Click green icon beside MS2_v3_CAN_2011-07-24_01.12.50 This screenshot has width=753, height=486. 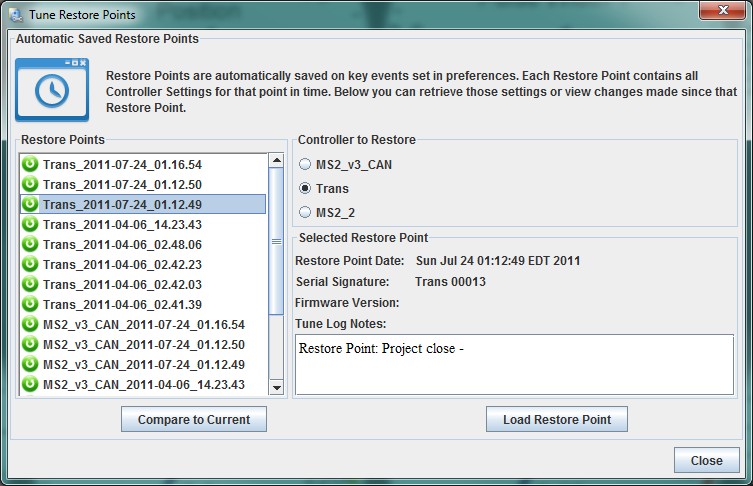[30, 344]
